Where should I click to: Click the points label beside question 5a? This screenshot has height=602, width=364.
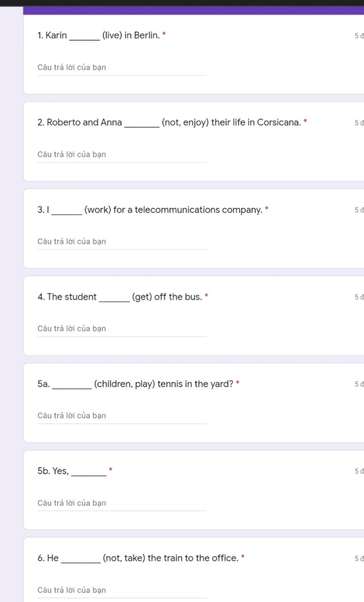pos(359,384)
